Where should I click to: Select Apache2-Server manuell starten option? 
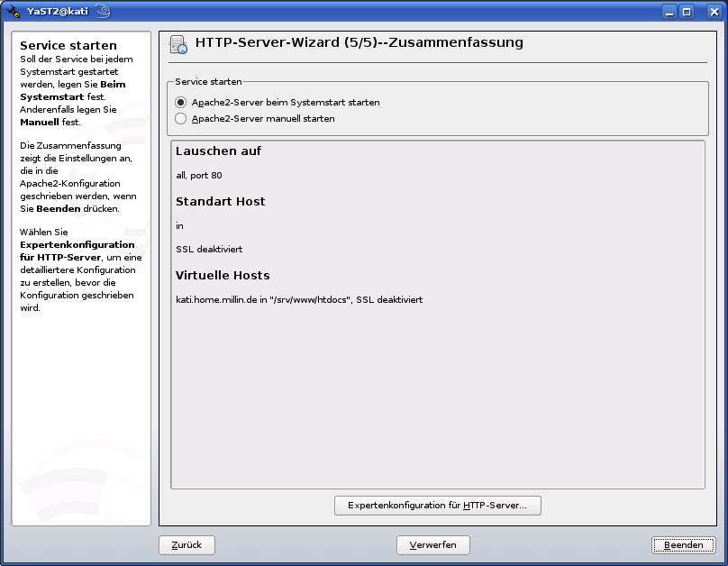(x=181, y=118)
